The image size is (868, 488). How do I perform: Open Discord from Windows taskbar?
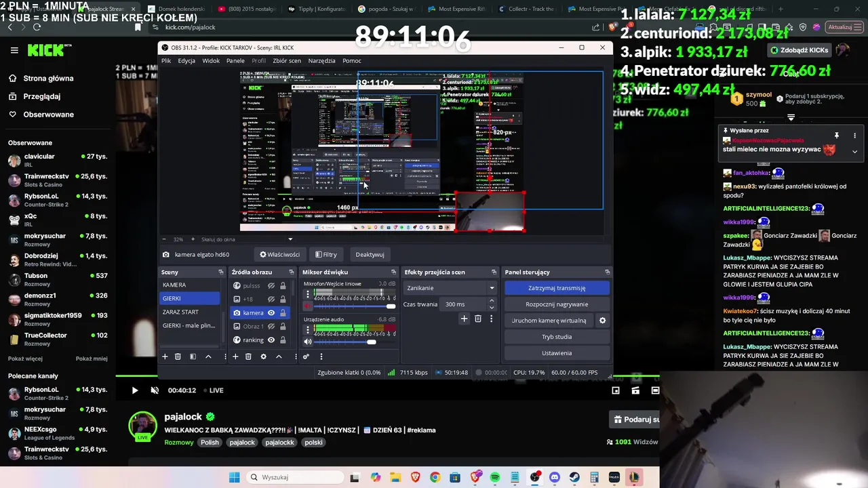click(555, 477)
